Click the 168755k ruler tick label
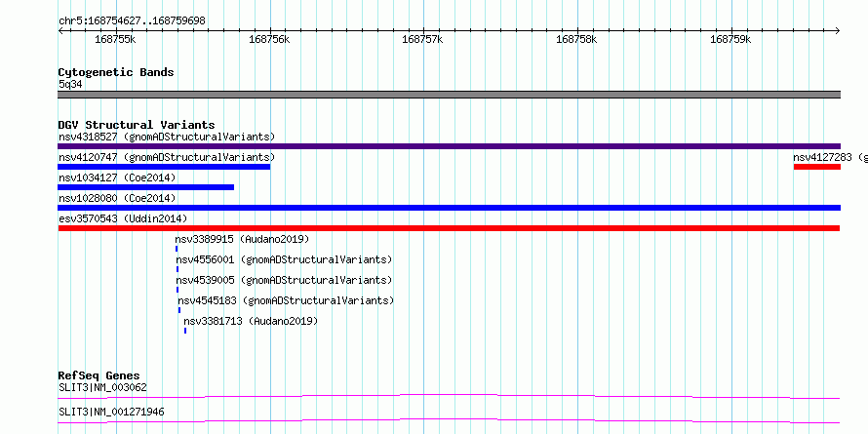 coord(115,40)
